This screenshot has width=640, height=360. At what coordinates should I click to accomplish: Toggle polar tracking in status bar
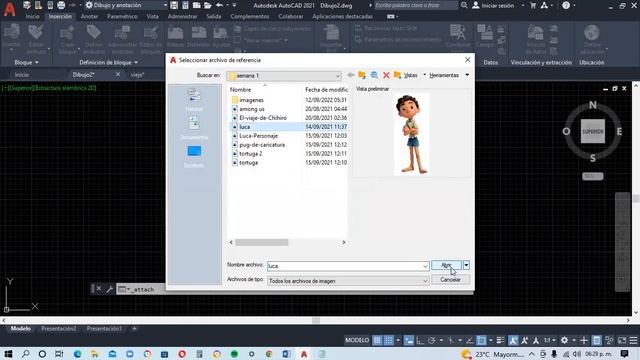coord(431,340)
